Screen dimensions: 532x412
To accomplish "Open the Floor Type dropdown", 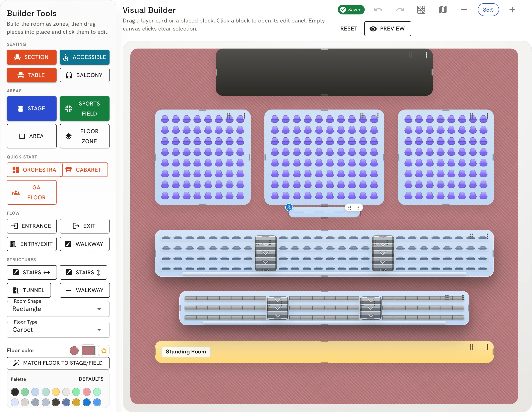I will coord(58,330).
